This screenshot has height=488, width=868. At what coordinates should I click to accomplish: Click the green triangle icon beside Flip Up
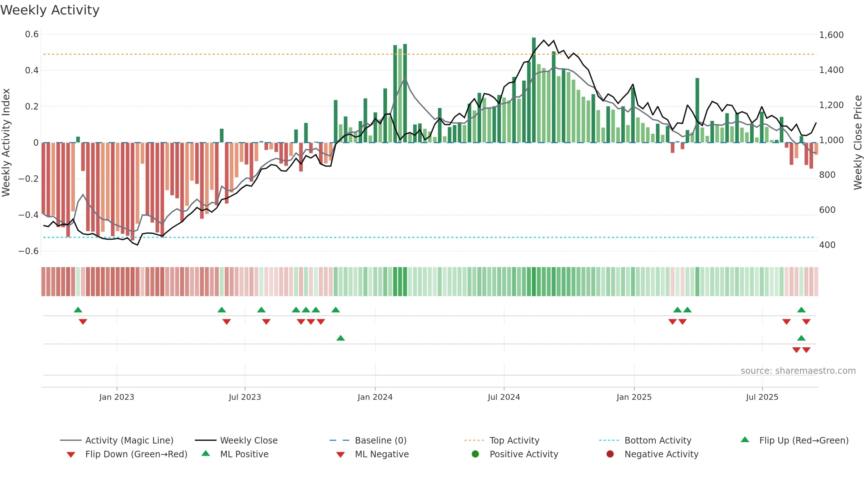[x=745, y=440]
